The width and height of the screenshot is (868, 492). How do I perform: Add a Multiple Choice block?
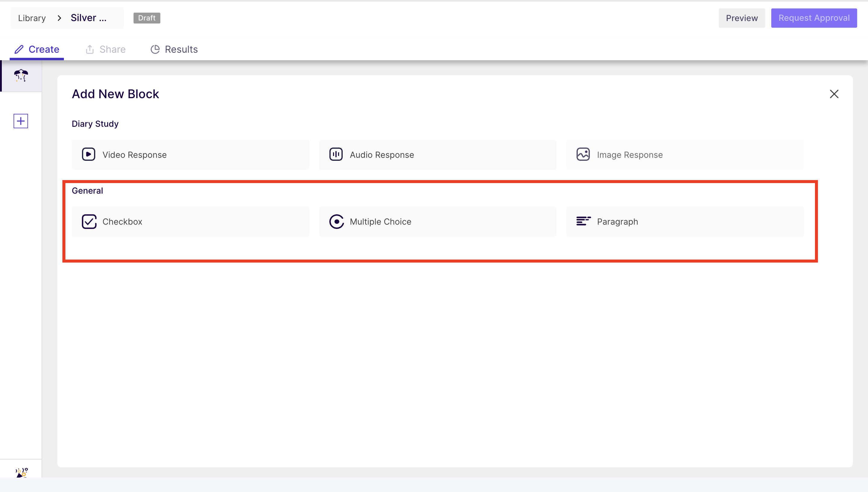[x=438, y=222]
